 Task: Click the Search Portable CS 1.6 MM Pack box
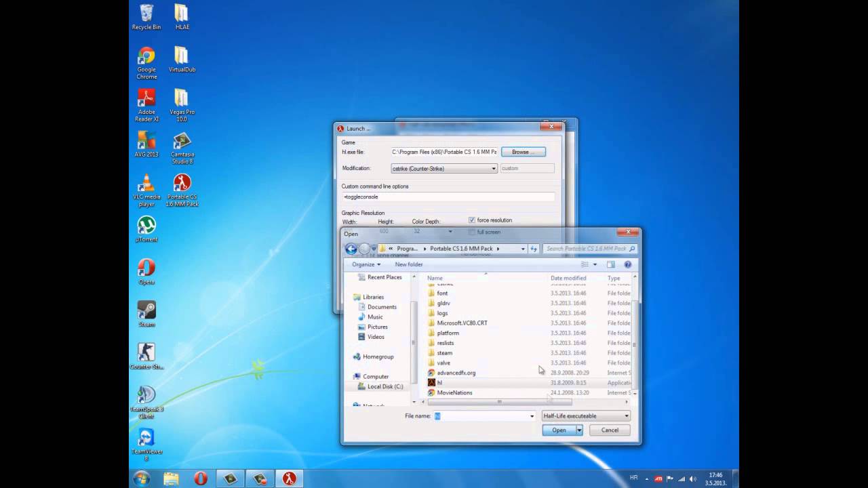pos(590,249)
